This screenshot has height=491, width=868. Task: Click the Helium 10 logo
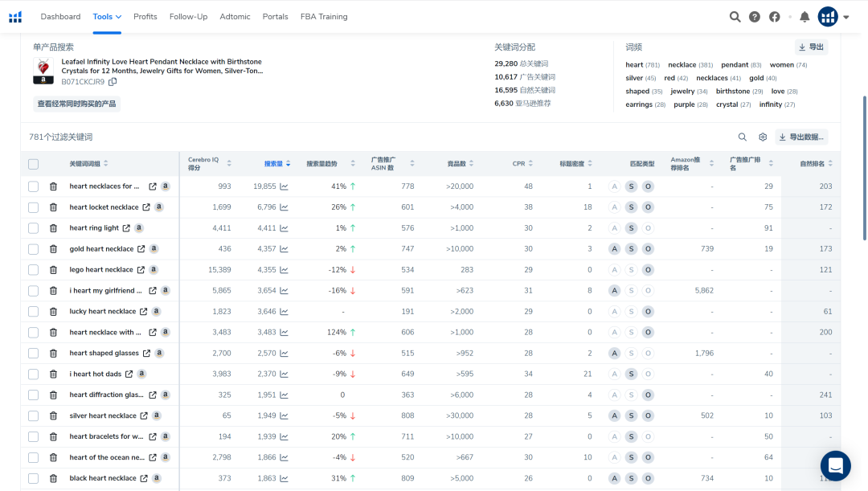[x=15, y=17]
